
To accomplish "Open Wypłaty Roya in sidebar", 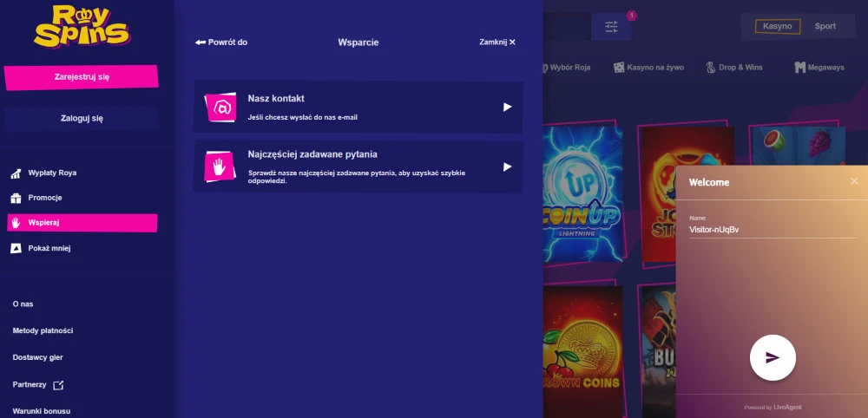I will pyautogui.click(x=52, y=173).
